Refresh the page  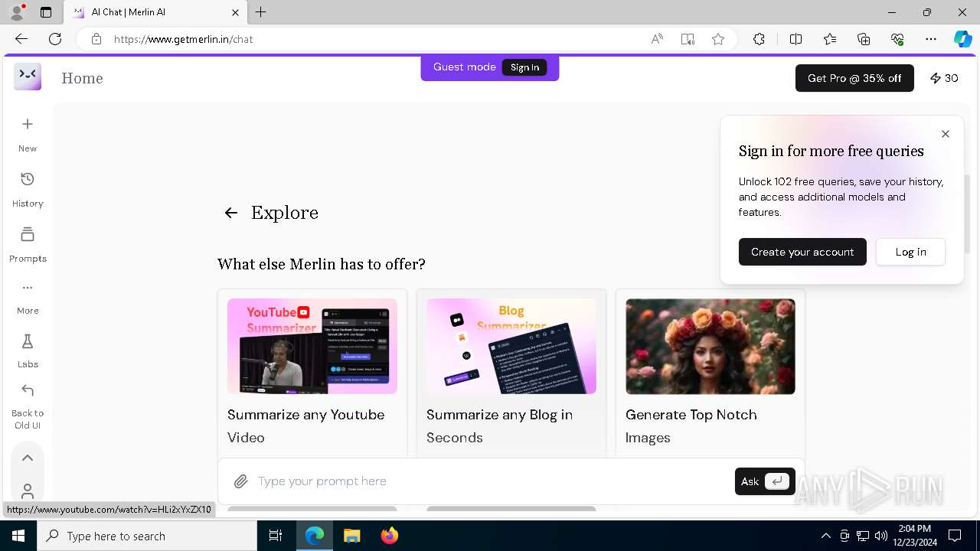click(55, 39)
